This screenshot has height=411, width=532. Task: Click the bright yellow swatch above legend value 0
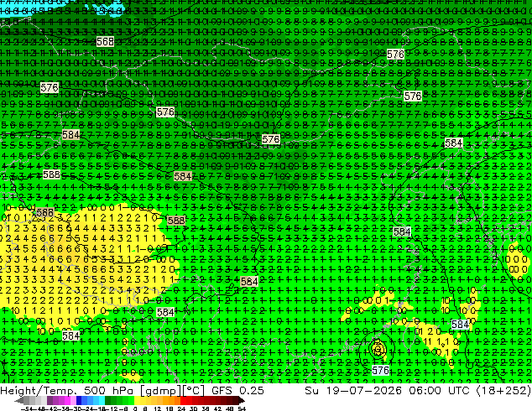137,400
